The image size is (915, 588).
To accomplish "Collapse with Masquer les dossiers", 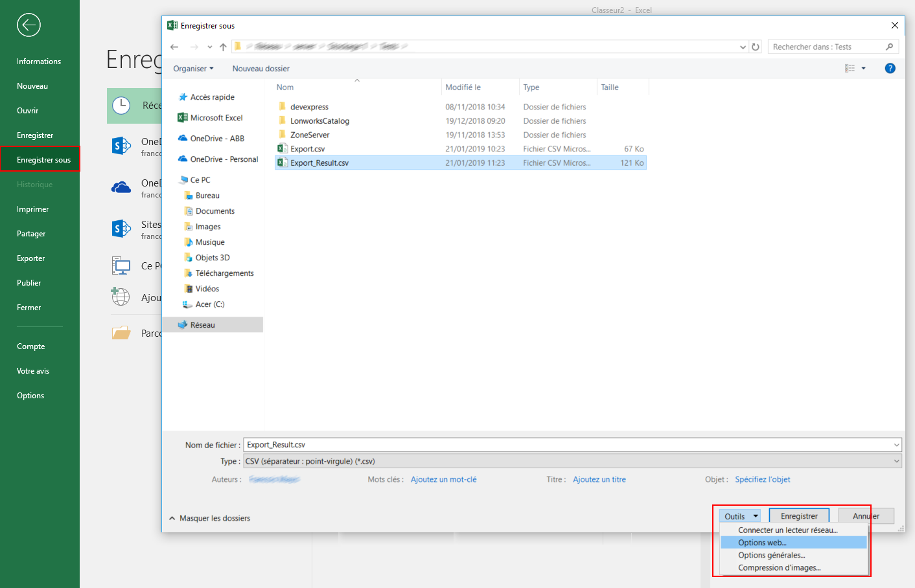I will point(209,518).
